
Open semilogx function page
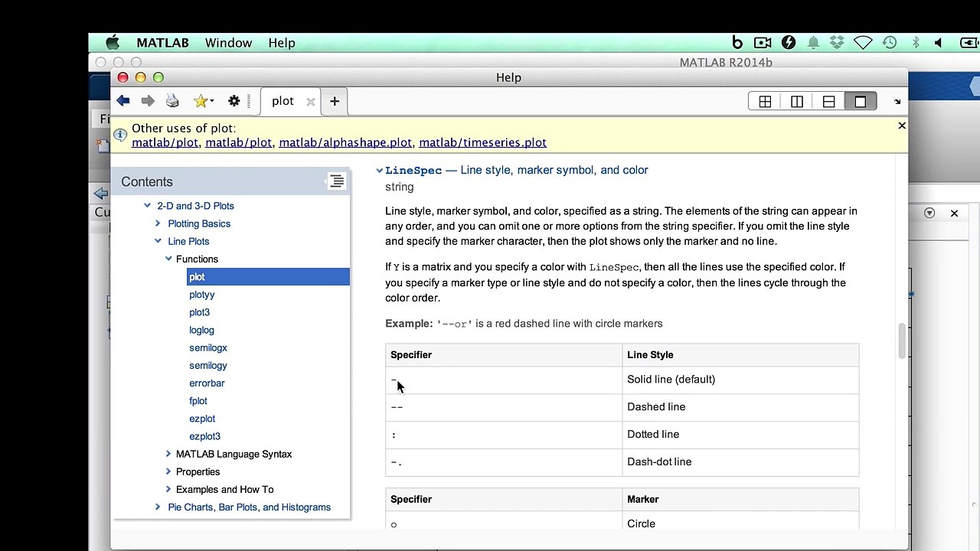[x=208, y=347]
